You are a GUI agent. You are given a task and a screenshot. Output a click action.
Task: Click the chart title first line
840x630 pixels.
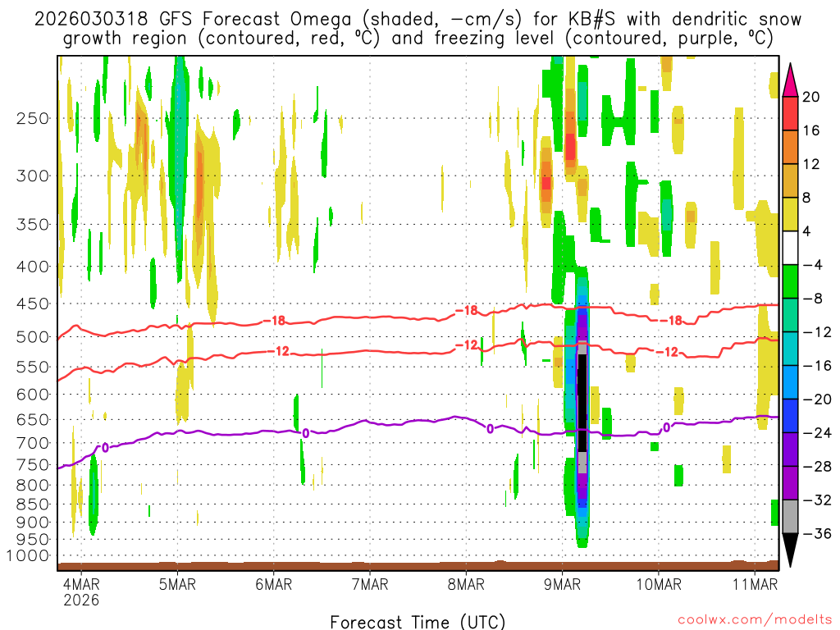point(418,20)
